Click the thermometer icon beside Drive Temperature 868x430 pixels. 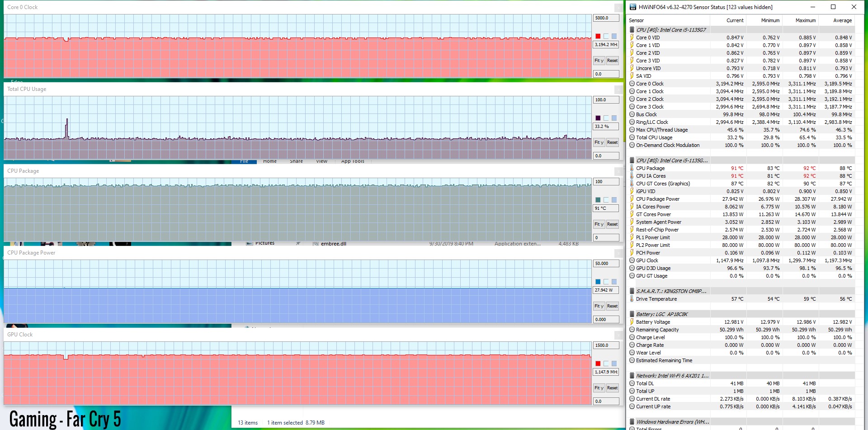(632, 299)
